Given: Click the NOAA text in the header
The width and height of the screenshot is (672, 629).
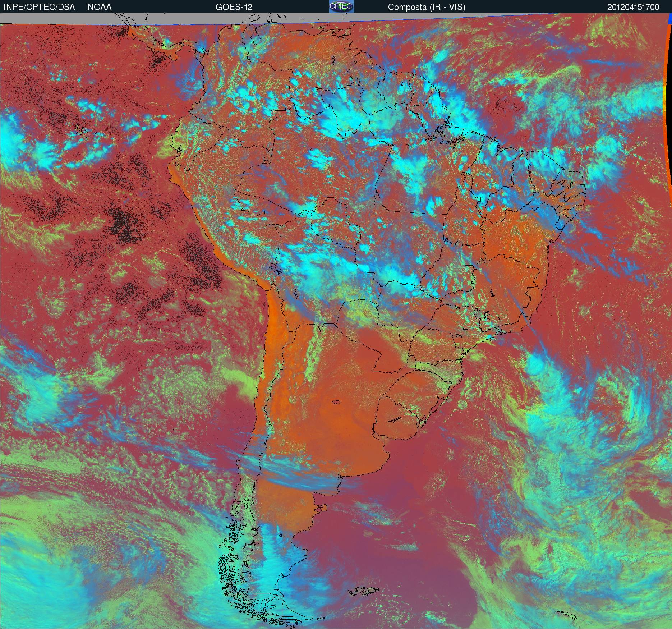Looking at the screenshot, I should coord(100,7).
